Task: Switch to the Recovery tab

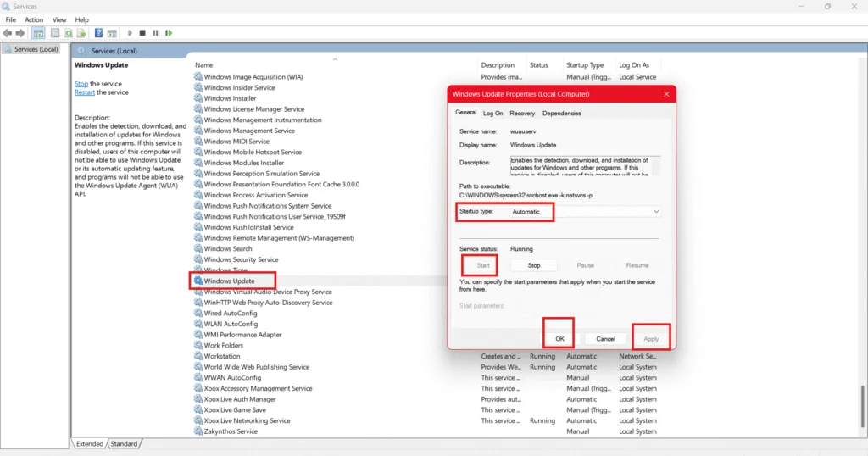Action: tap(522, 113)
